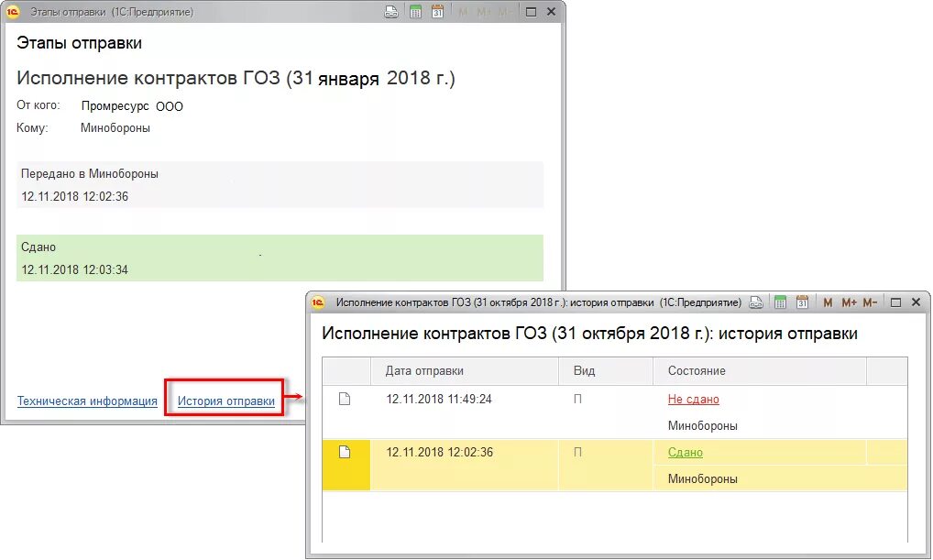Screen dimensions: 933x560
Task: Open calendar in история отправки window
Action: coord(802,302)
